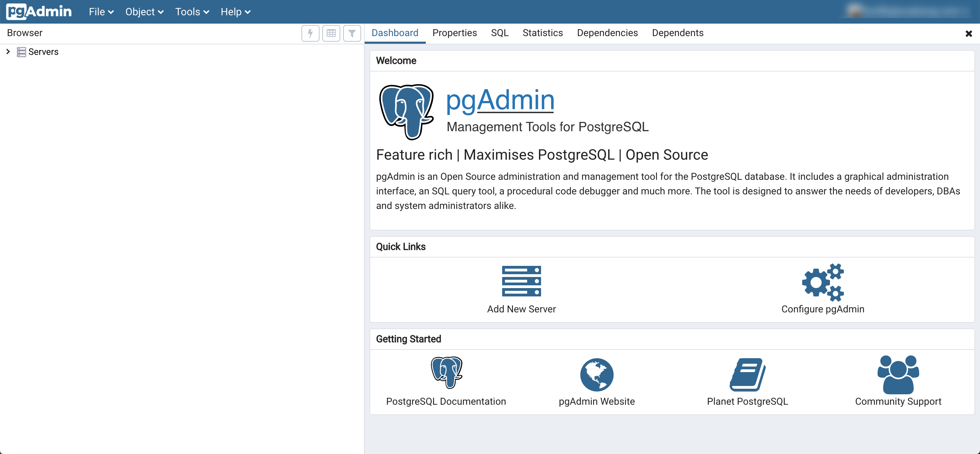The image size is (980, 454).
Task: Click the Filtered Rows funnel icon
Action: click(352, 33)
